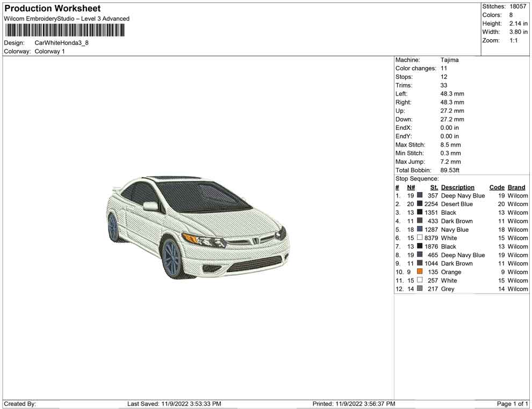Click the Production Worksheet heading
Image resolution: width=532 pixels, height=409 pixels.
click(x=53, y=8)
